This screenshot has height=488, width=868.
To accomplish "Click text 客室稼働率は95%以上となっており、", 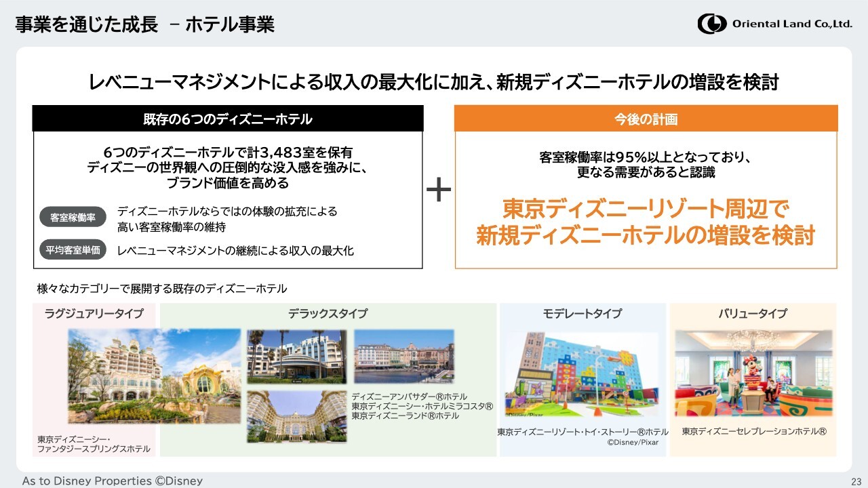I will point(645,157).
